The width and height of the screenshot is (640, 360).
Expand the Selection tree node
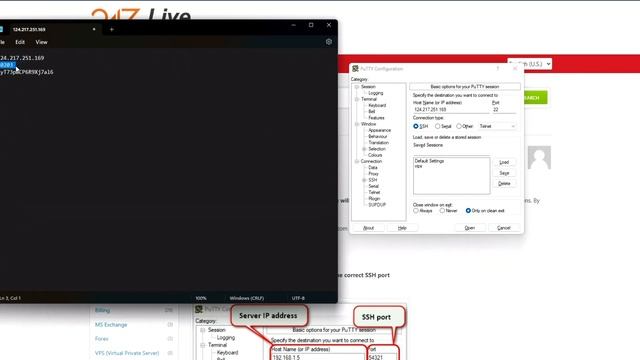click(364, 149)
